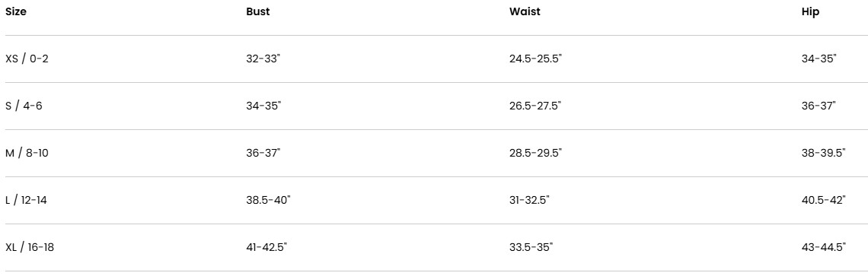
Task: Click the 28.5-29.5" waist cell
Action: [x=535, y=154]
